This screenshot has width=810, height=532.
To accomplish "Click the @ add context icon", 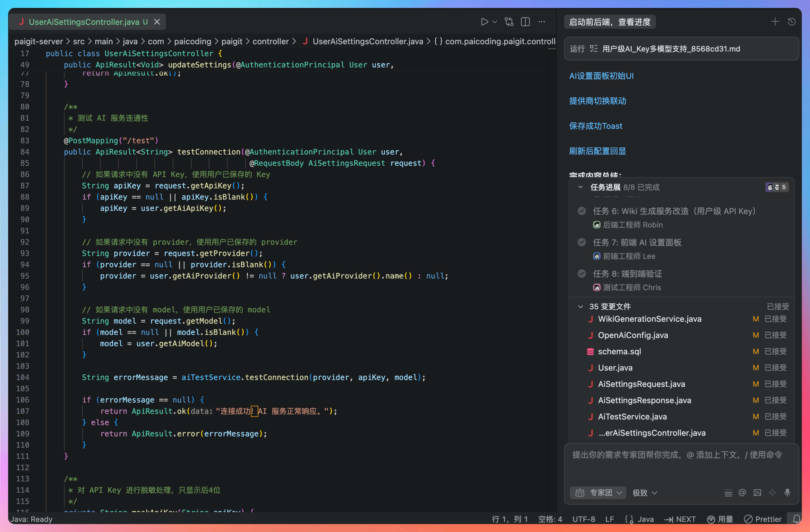I will pyautogui.click(x=742, y=493).
